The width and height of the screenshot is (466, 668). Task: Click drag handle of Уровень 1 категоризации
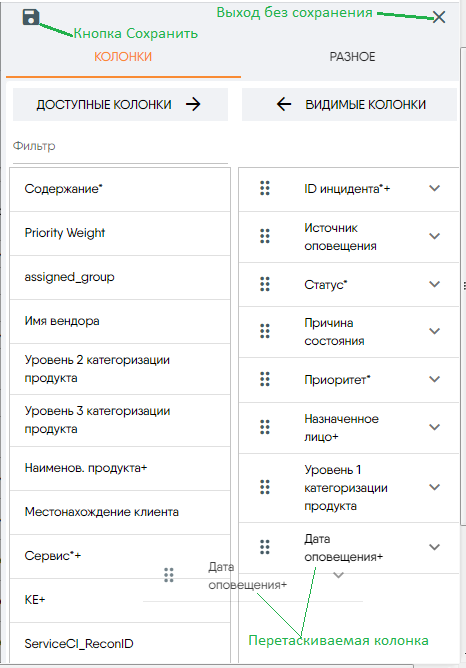[x=265, y=487]
